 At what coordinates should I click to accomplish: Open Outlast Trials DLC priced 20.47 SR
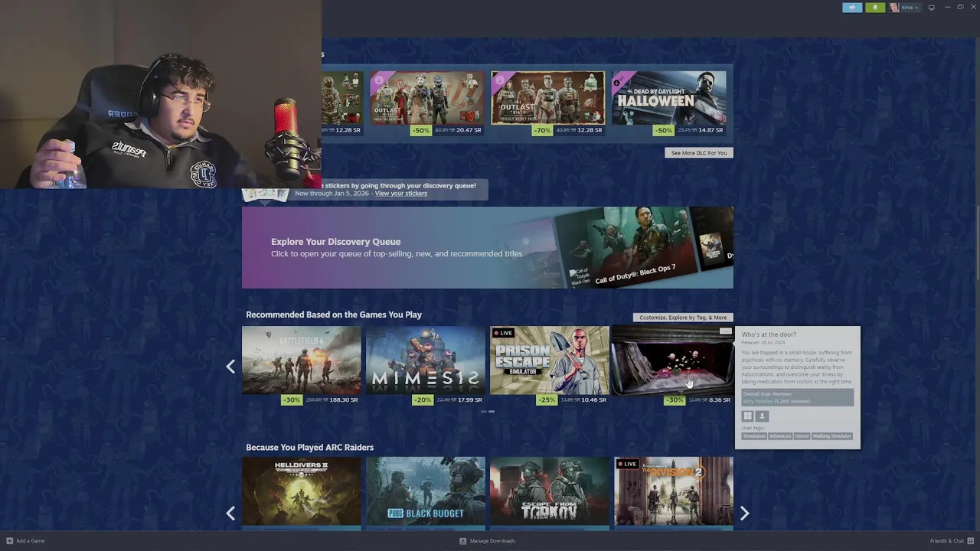(427, 97)
